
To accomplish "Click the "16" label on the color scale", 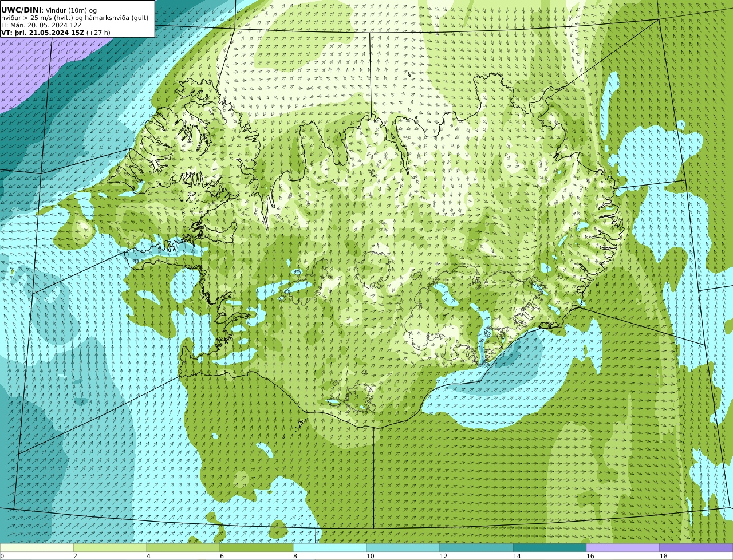I will pos(590,556).
